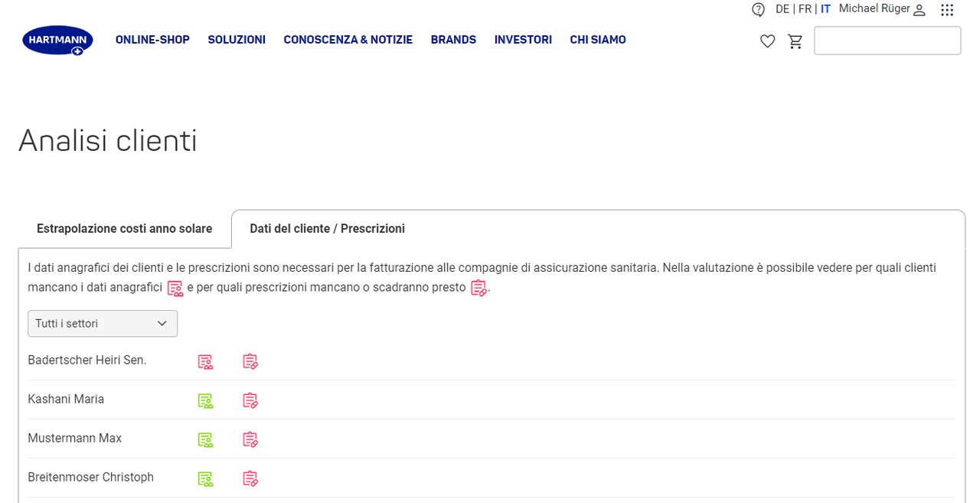The image size is (980, 503).
Task: Open the apps grid icon
Action: click(x=947, y=10)
